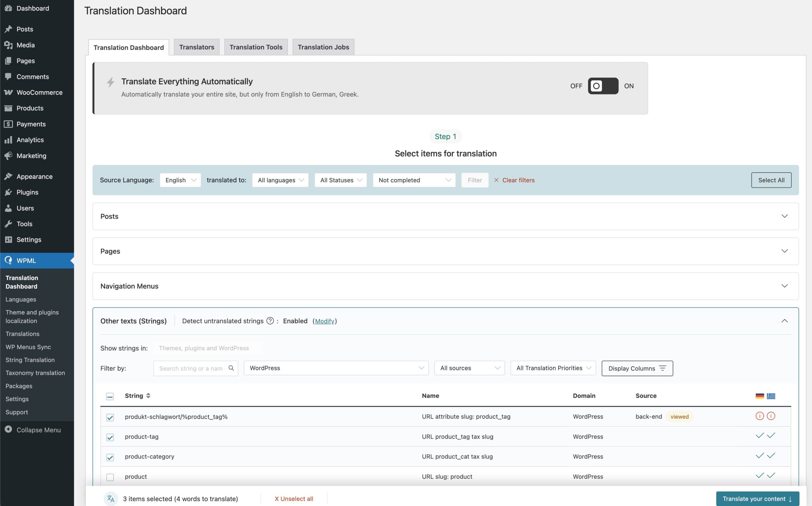Switch to the Translation Jobs tab

click(x=323, y=47)
